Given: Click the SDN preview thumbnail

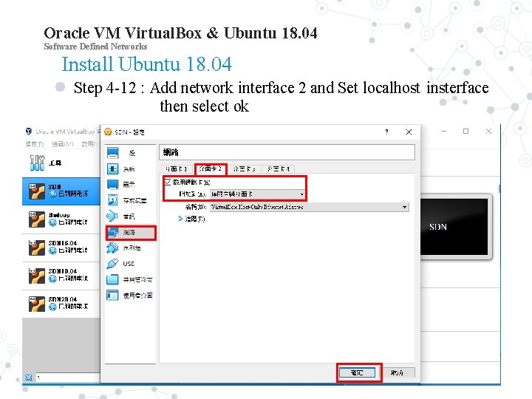Looking at the screenshot, I should pos(454,227).
